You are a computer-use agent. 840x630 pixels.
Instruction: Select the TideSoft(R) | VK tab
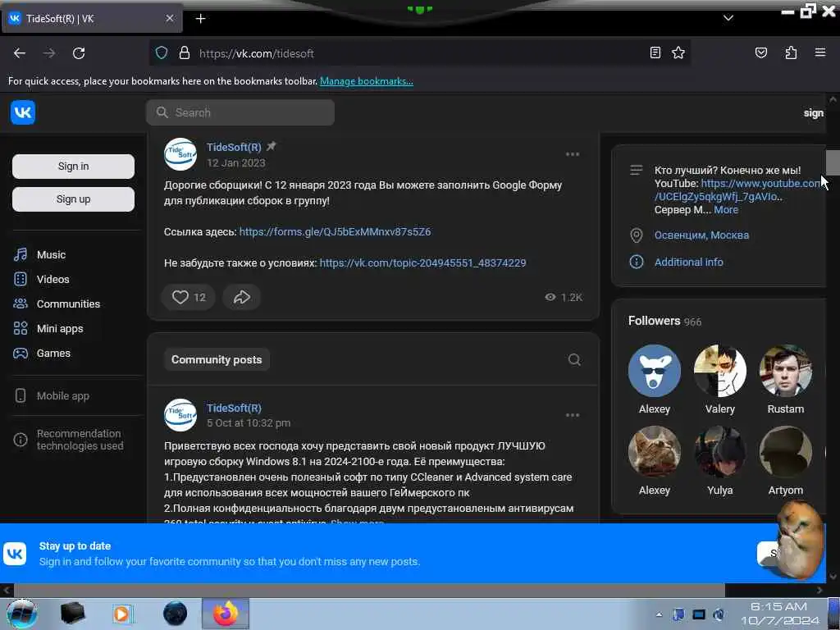click(91, 18)
